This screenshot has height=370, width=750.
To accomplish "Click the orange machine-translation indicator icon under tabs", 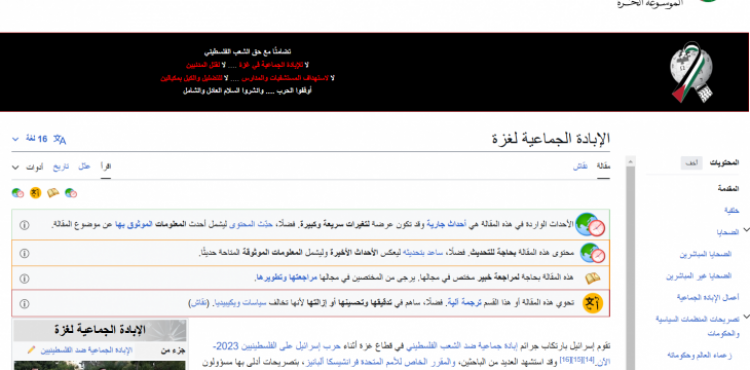I will pyautogui.click(x=35, y=193).
